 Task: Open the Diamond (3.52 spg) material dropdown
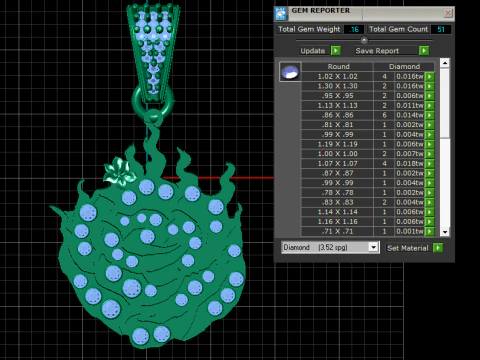(x=373, y=247)
